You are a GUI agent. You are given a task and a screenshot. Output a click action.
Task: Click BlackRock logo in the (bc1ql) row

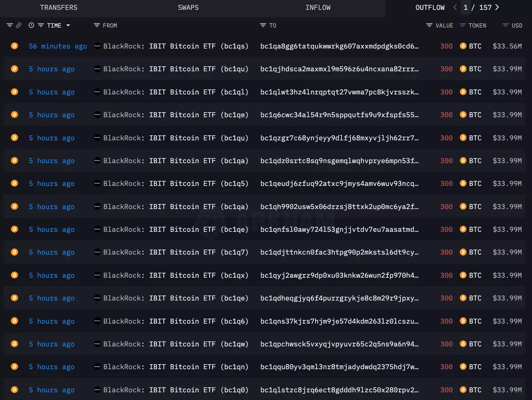[x=97, y=92]
